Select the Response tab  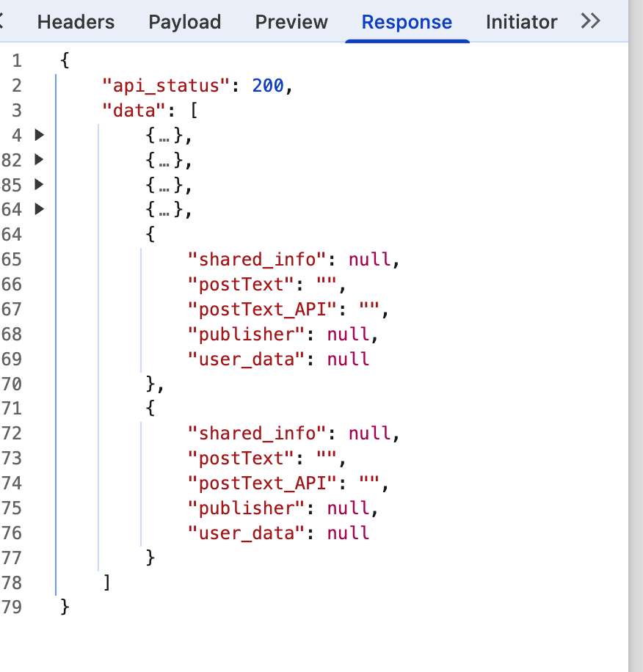[407, 22]
